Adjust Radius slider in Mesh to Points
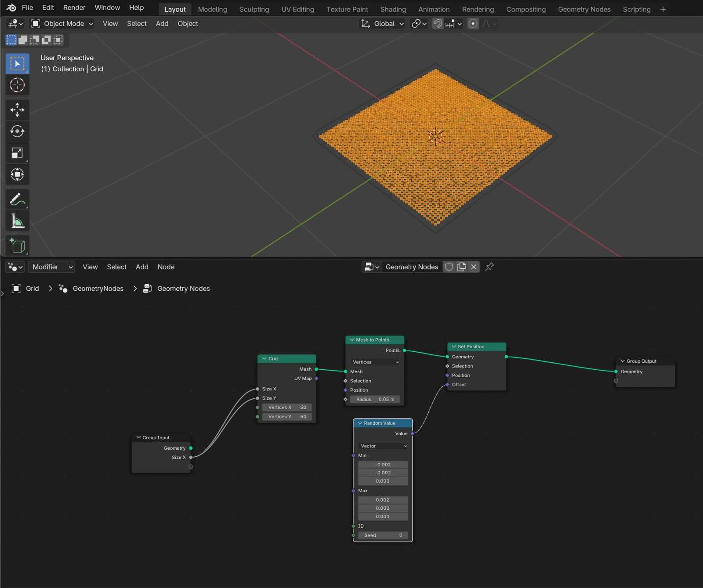 [x=375, y=399]
